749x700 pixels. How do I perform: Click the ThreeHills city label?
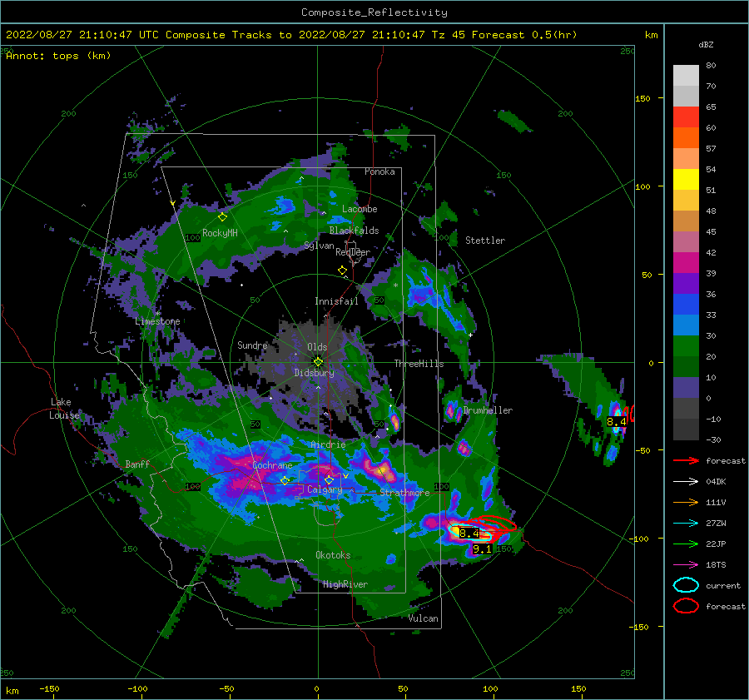(419, 364)
